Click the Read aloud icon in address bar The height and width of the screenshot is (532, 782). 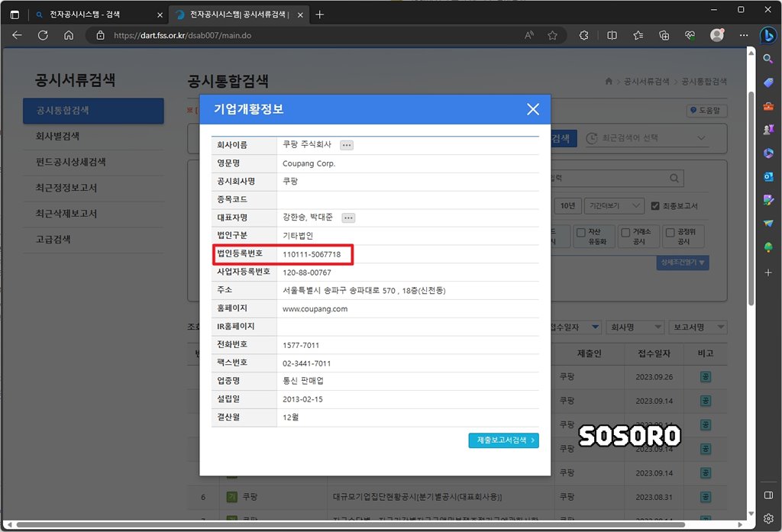529,35
